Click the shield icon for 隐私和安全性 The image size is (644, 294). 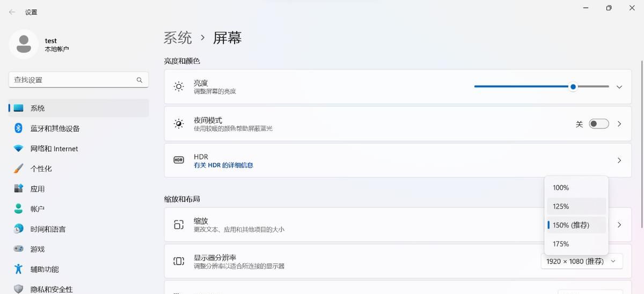[x=19, y=289]
